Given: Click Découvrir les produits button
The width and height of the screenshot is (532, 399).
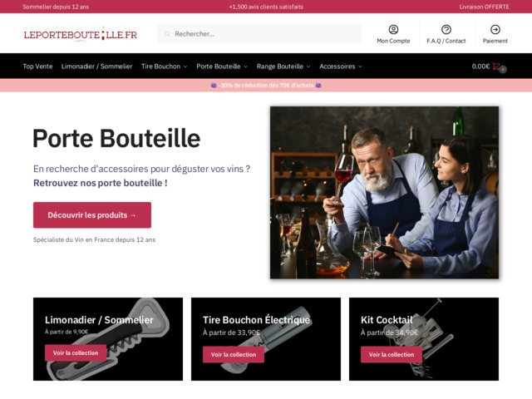Looking at the screenshot, I should click(92, 214).
